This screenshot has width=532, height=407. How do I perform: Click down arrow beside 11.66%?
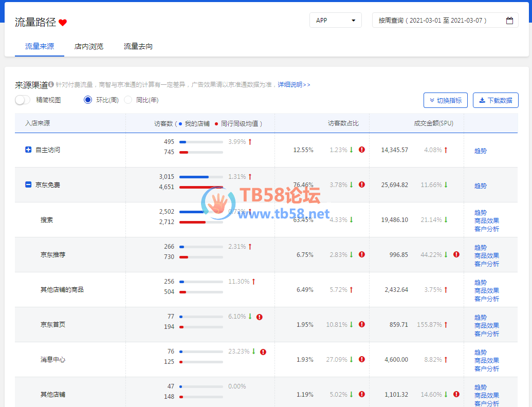(446, 185)
